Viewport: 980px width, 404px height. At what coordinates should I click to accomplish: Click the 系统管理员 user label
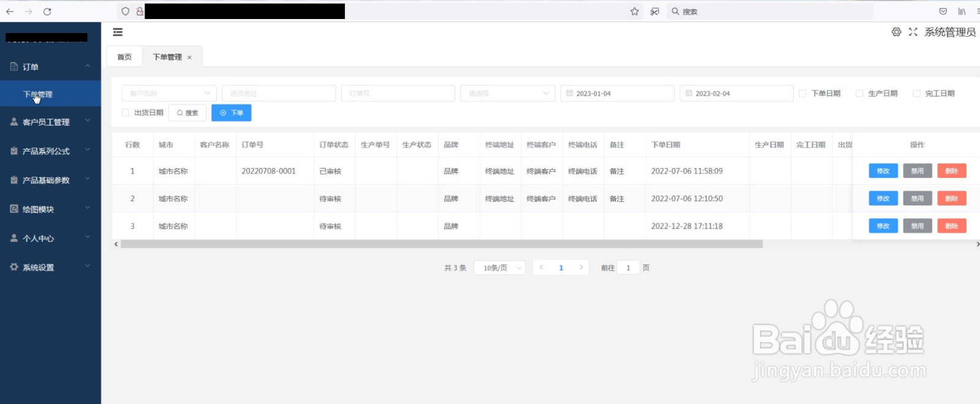click(950, 32)
